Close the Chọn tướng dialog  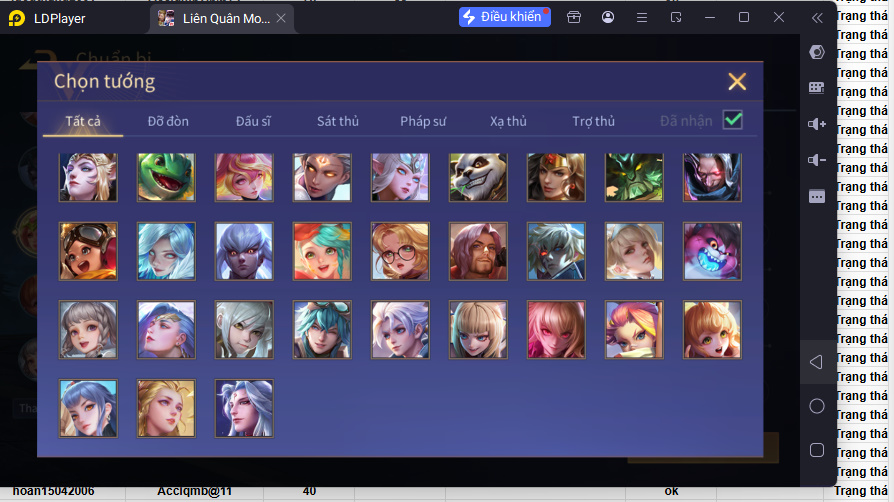pos(737,82)
